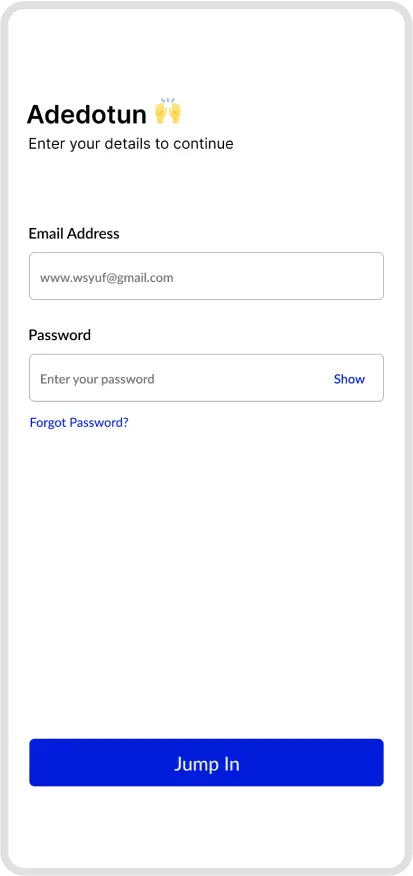Click the greeting name Adedotun
The image size is (413, 876).
[87, 114]
